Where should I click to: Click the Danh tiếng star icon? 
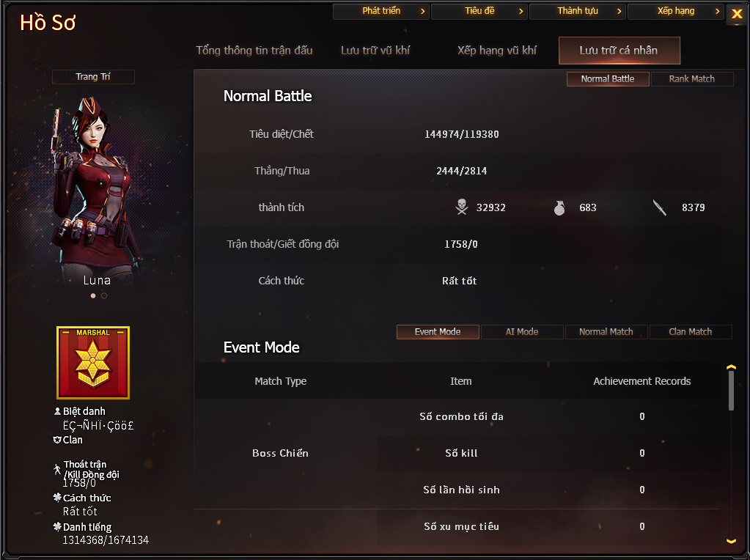click(x=57, y=526)
